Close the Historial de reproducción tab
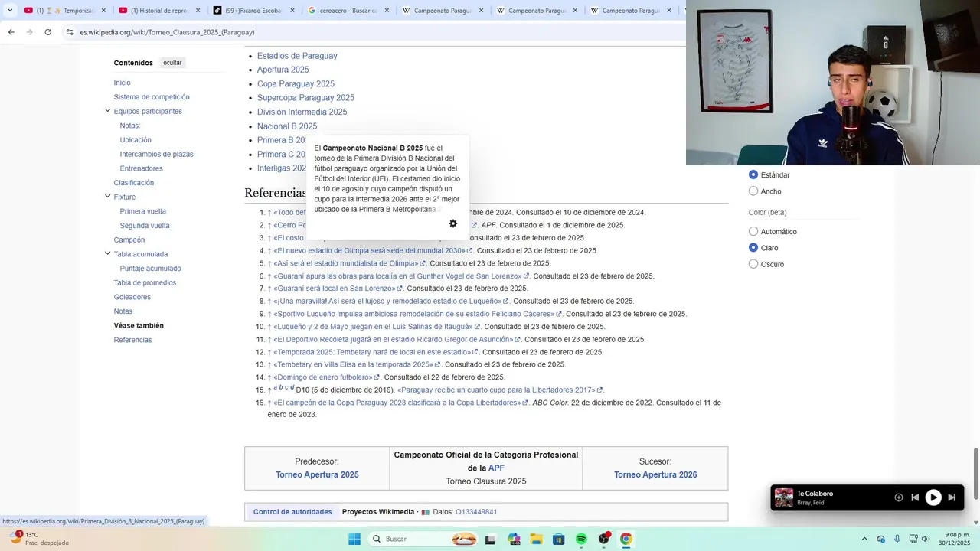Viewport: 980px width, 551px height. (x=198, y=11)
